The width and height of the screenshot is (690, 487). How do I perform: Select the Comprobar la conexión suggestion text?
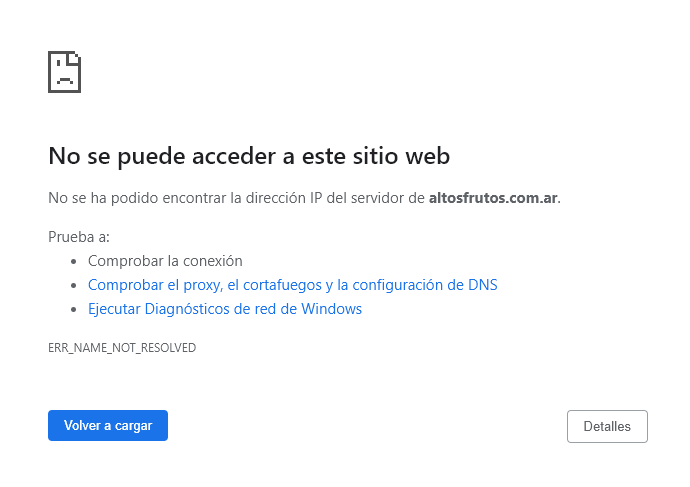pos(165,261)
